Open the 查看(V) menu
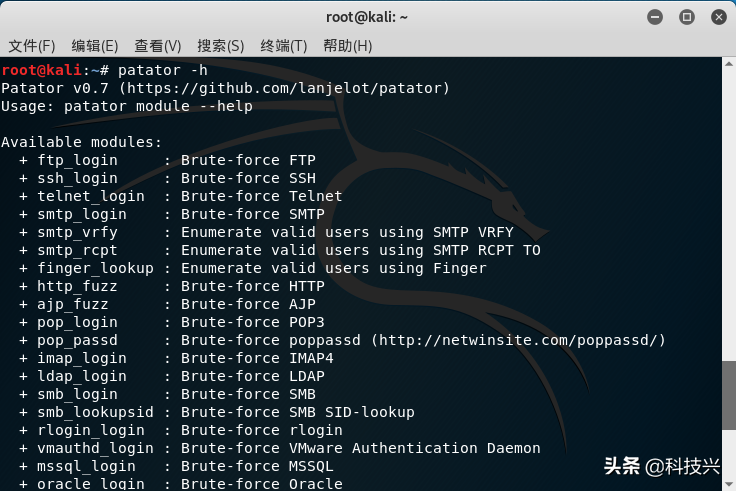The height and width of the screenshot is (491, 736). pos(158,46)
